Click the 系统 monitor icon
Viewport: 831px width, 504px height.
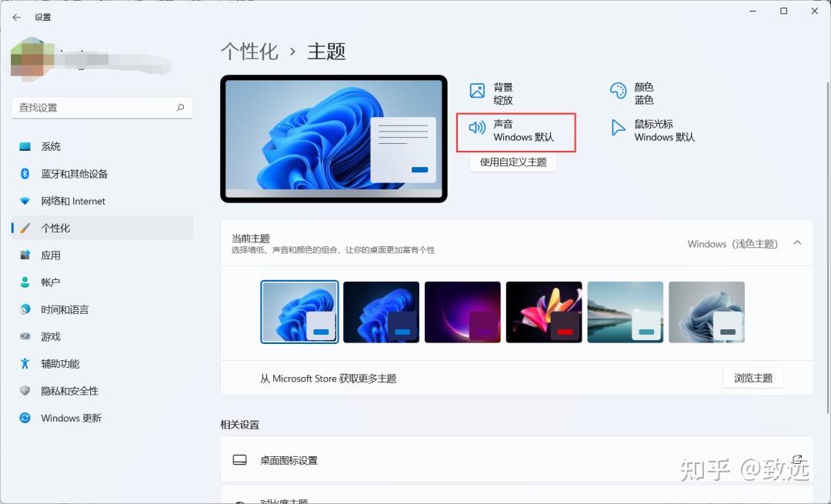(25, 147)
